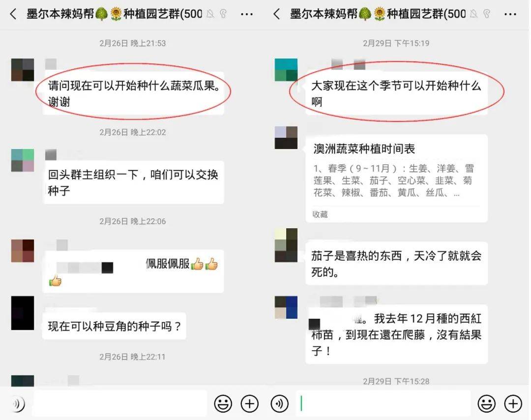
Task: Tap the muted bell icon in right header
Action: coord(474,14)
